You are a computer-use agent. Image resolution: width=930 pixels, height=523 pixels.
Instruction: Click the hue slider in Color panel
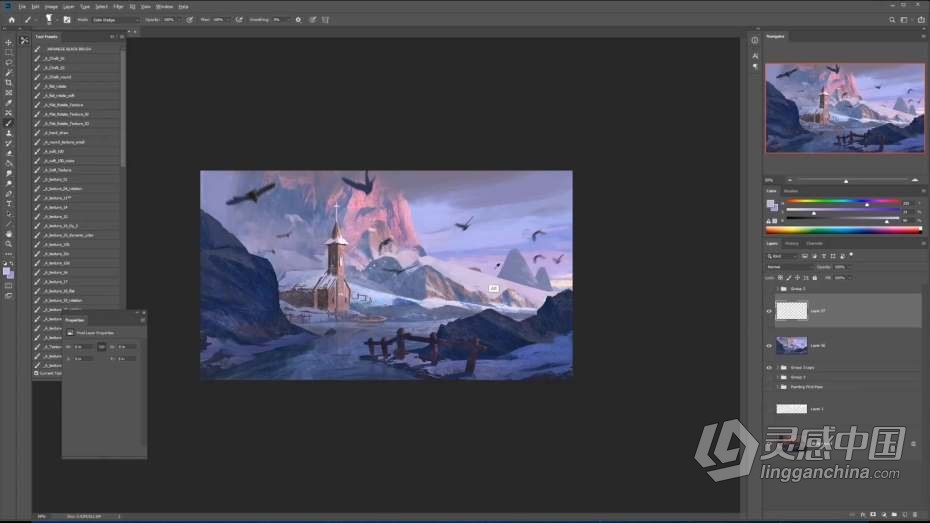[842, 204]
